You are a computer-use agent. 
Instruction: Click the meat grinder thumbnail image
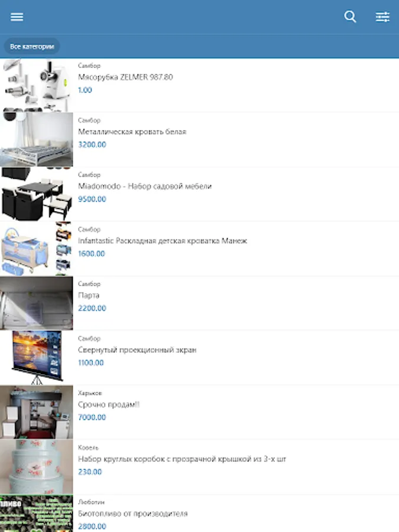(36, 85)
